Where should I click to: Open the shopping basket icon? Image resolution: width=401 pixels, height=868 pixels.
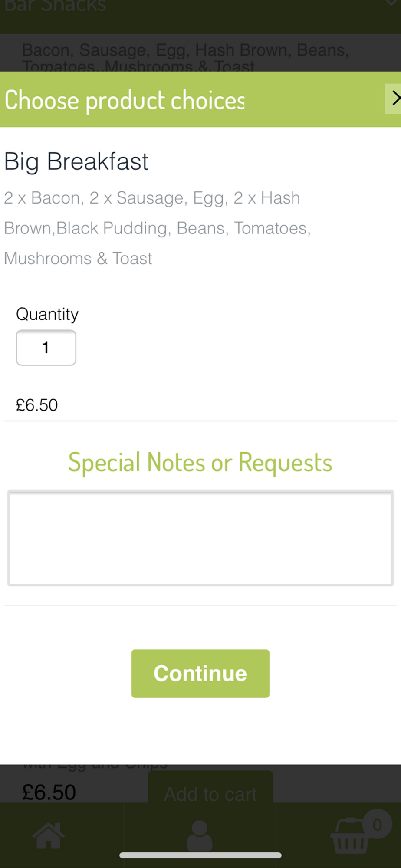point(350,837)
